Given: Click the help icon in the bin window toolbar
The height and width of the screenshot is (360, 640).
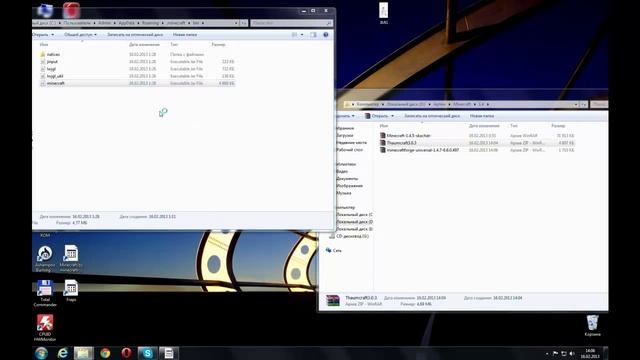Looking at the screenshot, I should click(x=326, y=35).
